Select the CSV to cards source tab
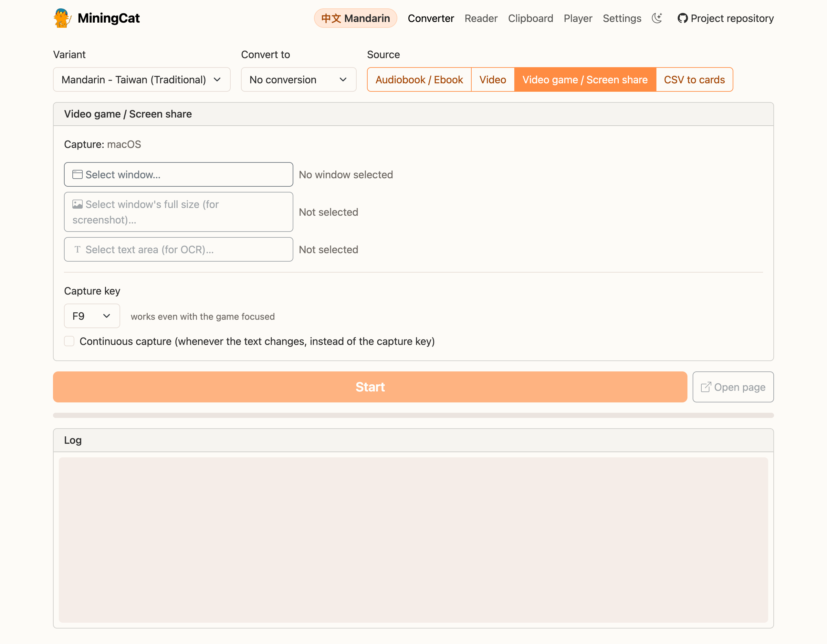Image resolution: width=827 pixels, height=644 pixels. point(695,79)
